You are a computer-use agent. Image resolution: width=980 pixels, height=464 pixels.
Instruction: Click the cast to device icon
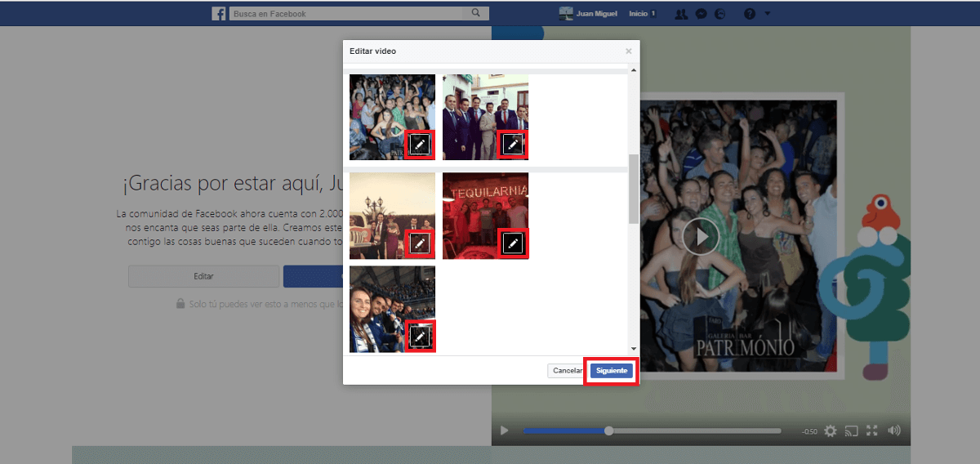852,431
